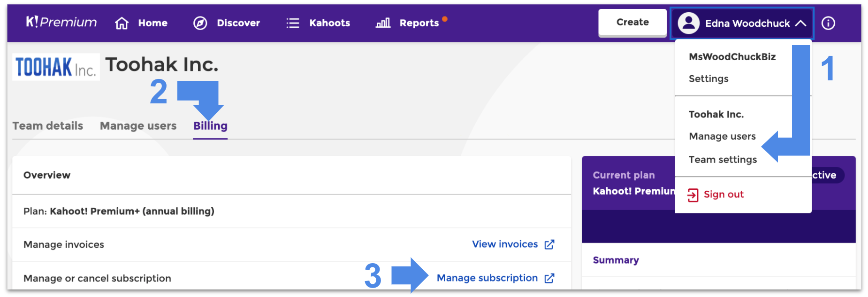Click Sign out in account menu

[x=723, y=195]
